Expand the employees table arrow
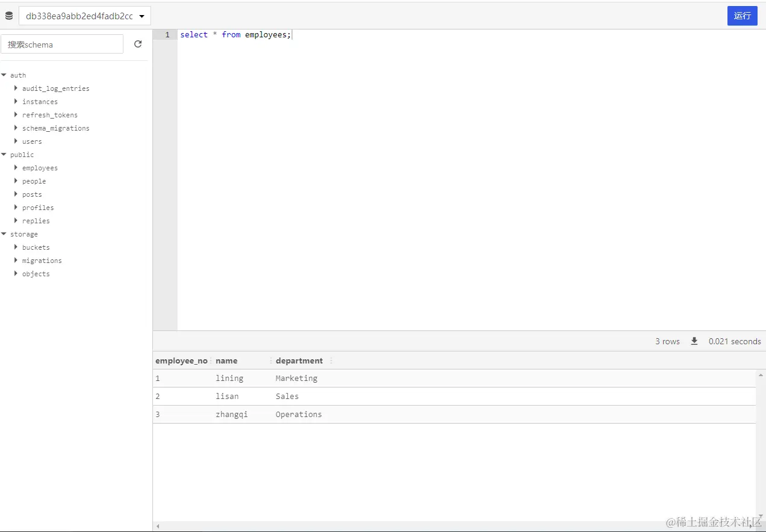766x532 pixels. click(16, 167)
